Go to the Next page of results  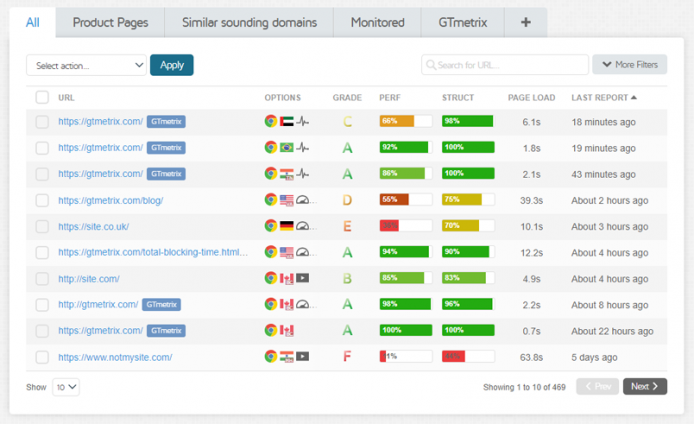(x=645, y=387)
